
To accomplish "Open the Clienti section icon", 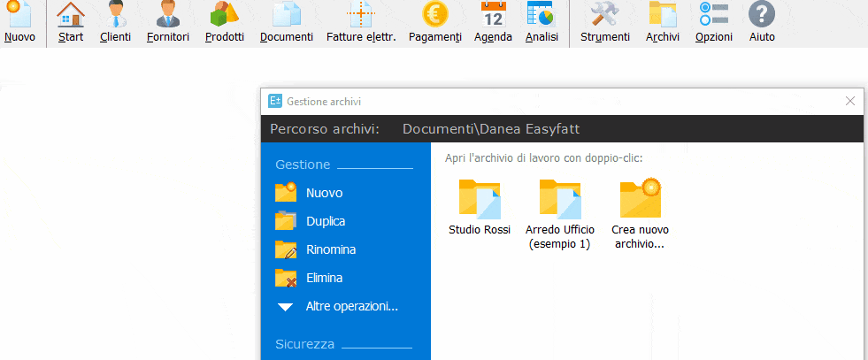I will pos(116,14).
